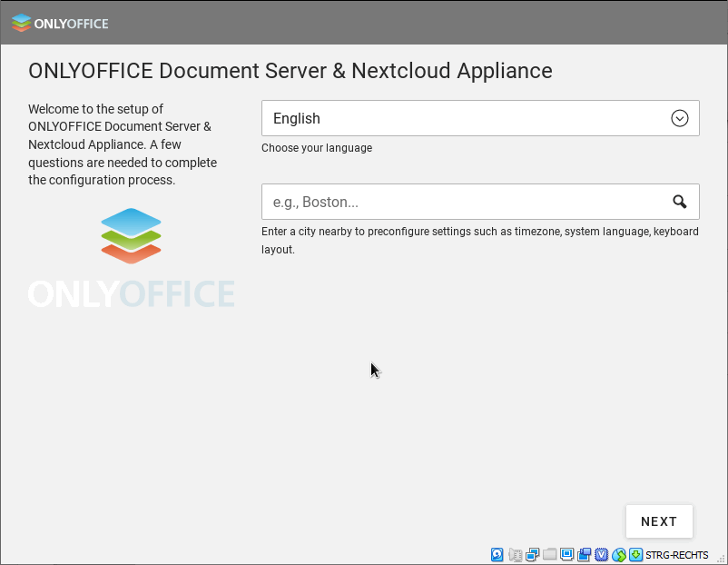Click the hard disk activity status icon

coord(497,555)
